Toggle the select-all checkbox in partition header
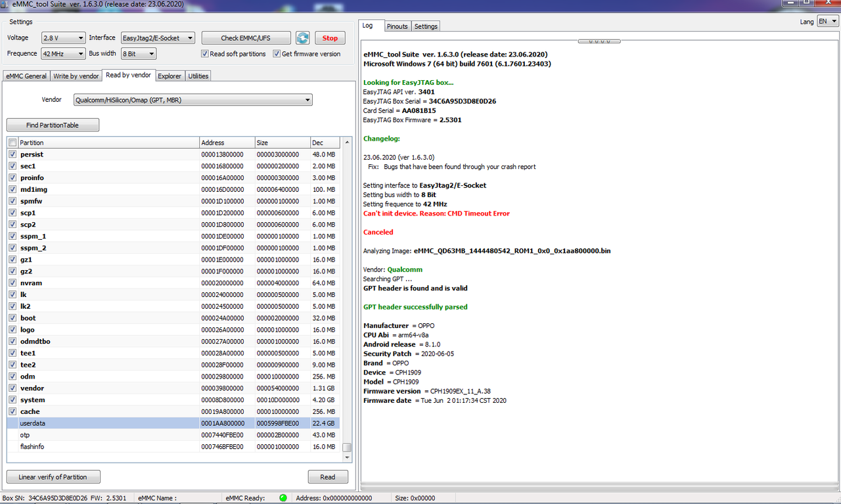This screenshot has height=504, width=841. tap(12, 142)
